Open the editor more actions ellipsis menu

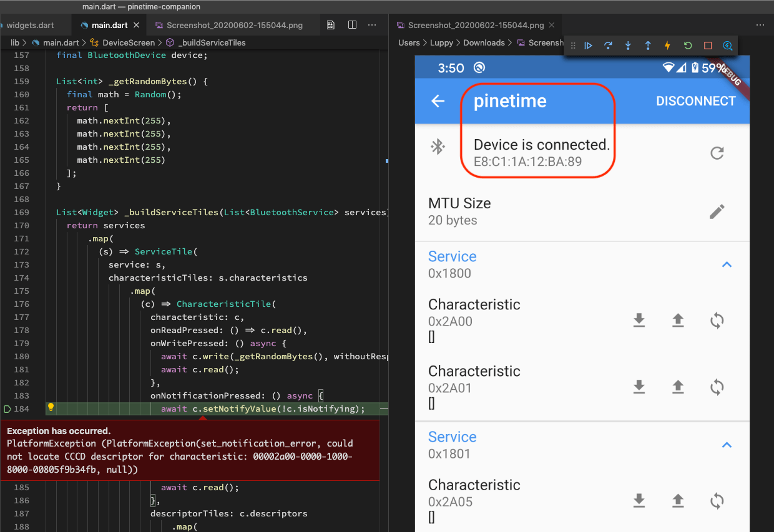pos(372,24)
